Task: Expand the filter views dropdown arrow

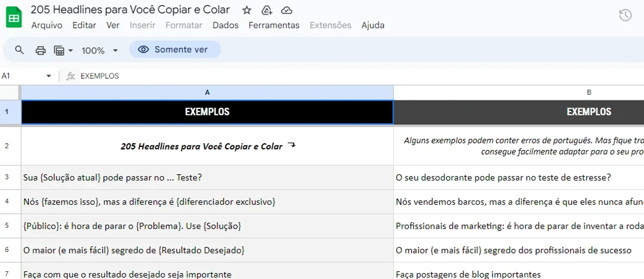Action: point(71,51)
